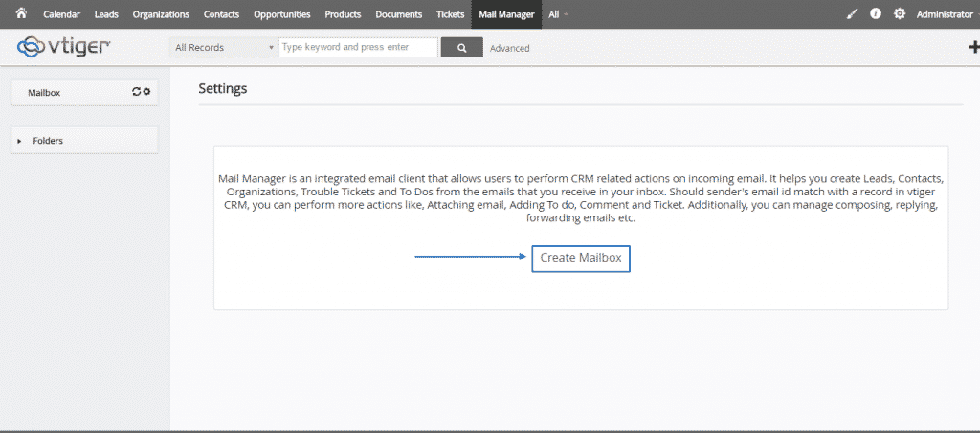Viewport: 980px width, 433px height.
Task: Open the All Records search dropdown
Action: click(x=224, y=48)
